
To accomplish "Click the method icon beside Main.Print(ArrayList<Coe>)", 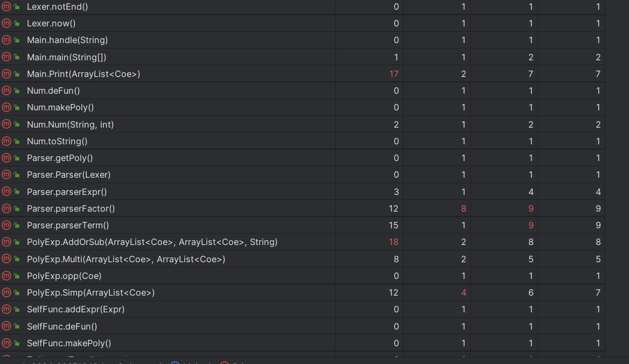I will (6, 74).
